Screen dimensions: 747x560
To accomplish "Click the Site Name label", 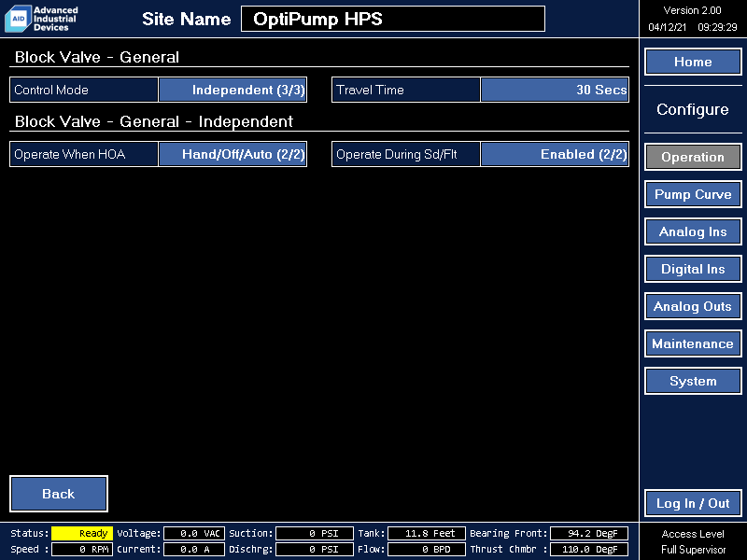I will coord(186,19).
